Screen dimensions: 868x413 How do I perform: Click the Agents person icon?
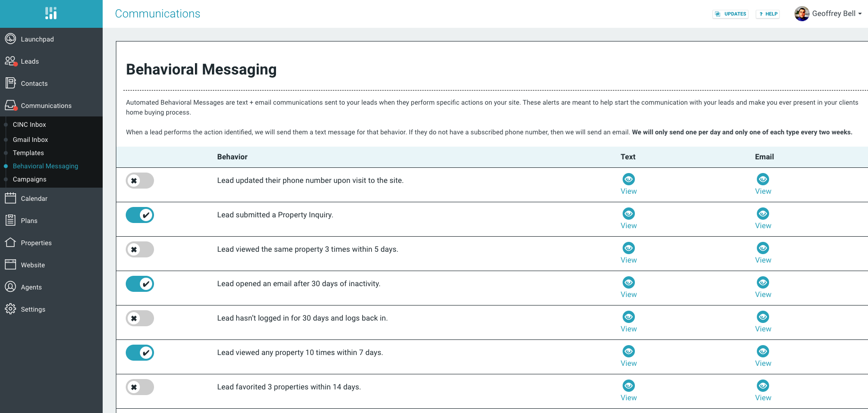[x=10, y=287]
